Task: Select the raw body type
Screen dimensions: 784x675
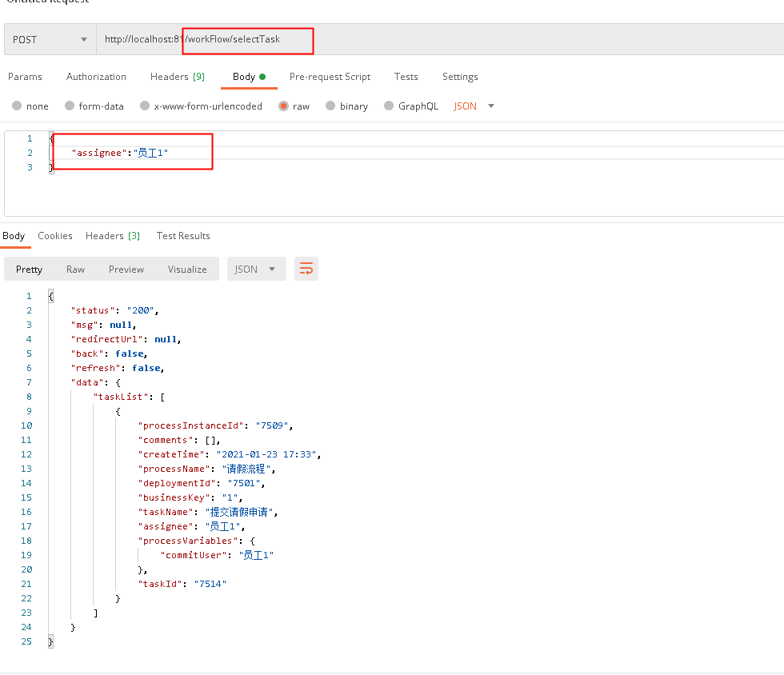Action: point(294,106)
